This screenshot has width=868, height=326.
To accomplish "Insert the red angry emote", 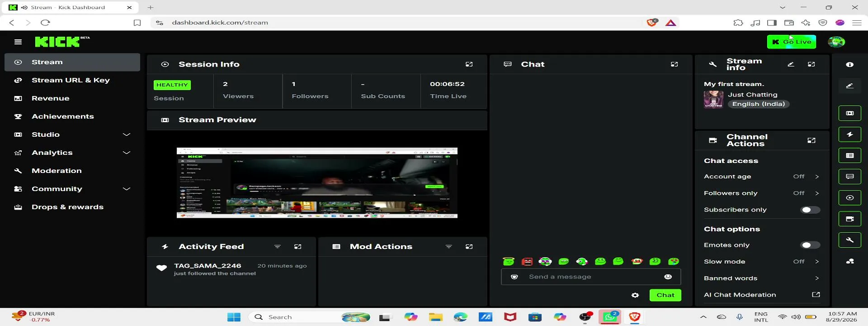I will tap(527, 261).
